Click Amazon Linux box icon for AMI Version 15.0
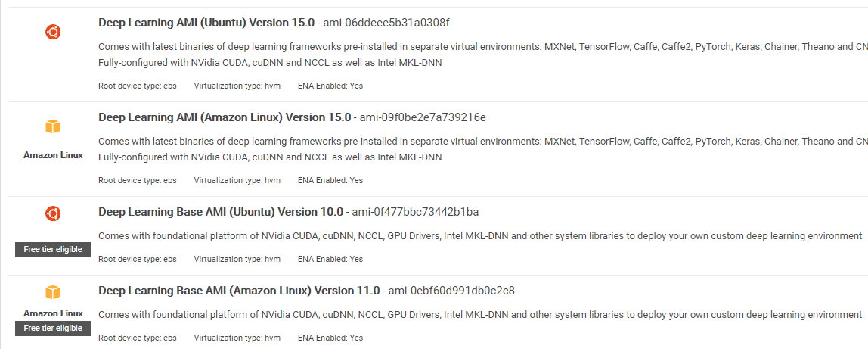This screenshot has width=868, height=349. point(53,126)
